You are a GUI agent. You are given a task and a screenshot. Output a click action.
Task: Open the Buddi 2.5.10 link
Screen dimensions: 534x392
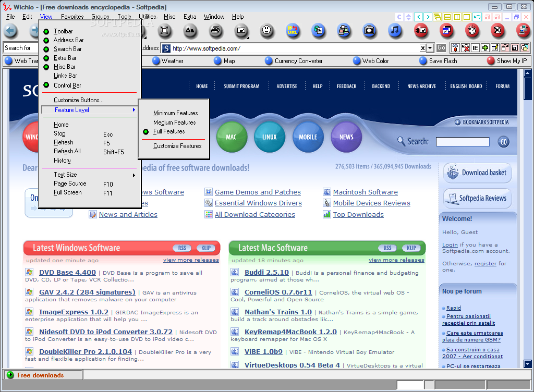coord(266,273)
